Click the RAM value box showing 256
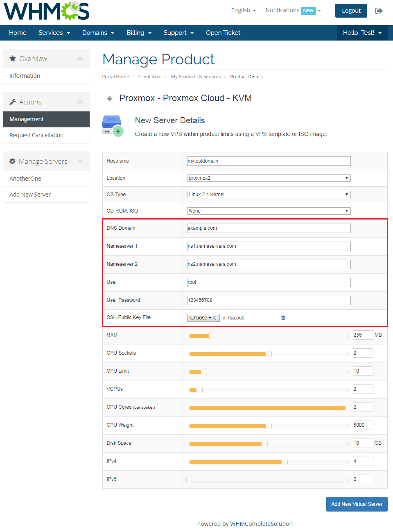 coord(363,335)
